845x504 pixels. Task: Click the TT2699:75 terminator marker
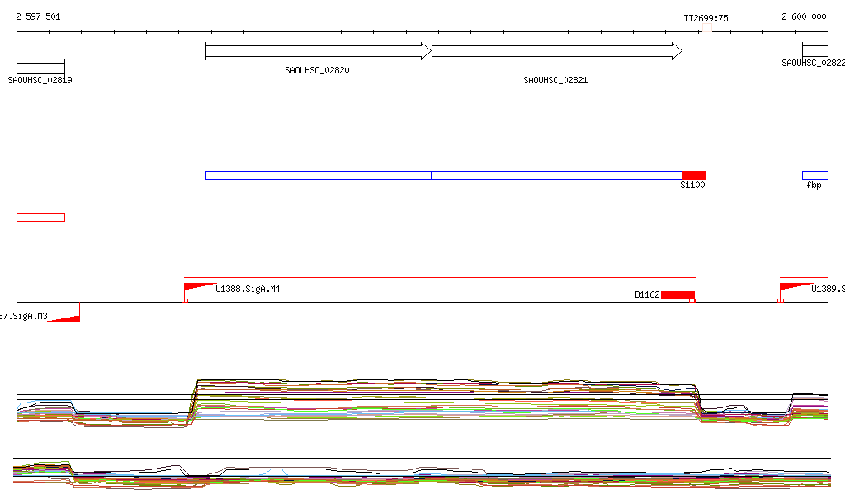coord(706,28)
